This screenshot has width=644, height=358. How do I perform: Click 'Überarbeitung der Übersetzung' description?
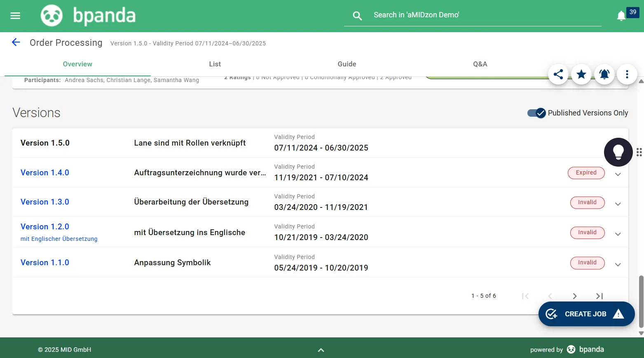point(191,202)
